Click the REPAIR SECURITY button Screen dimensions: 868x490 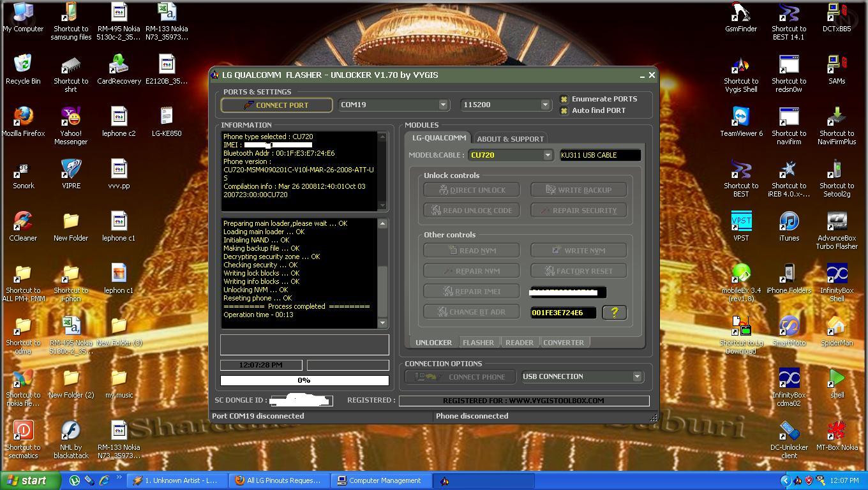coord(578,210)
